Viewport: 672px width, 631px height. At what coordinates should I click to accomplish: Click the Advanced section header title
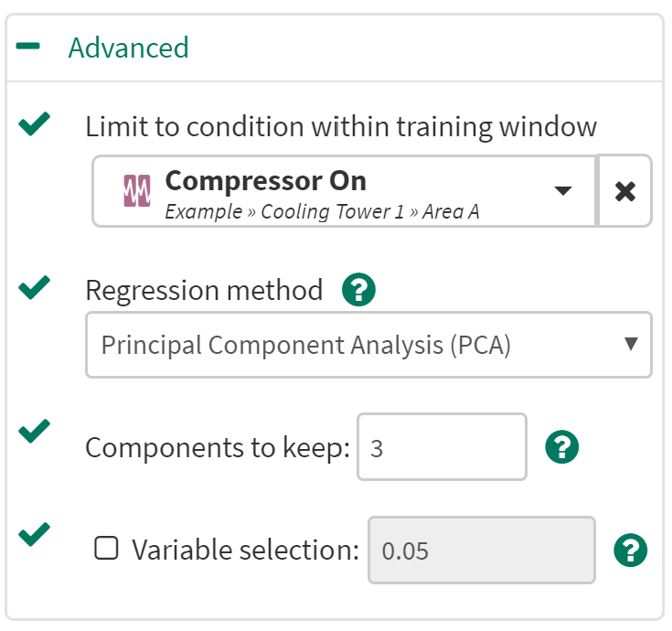pyautogui.click(x=128, y=48)
